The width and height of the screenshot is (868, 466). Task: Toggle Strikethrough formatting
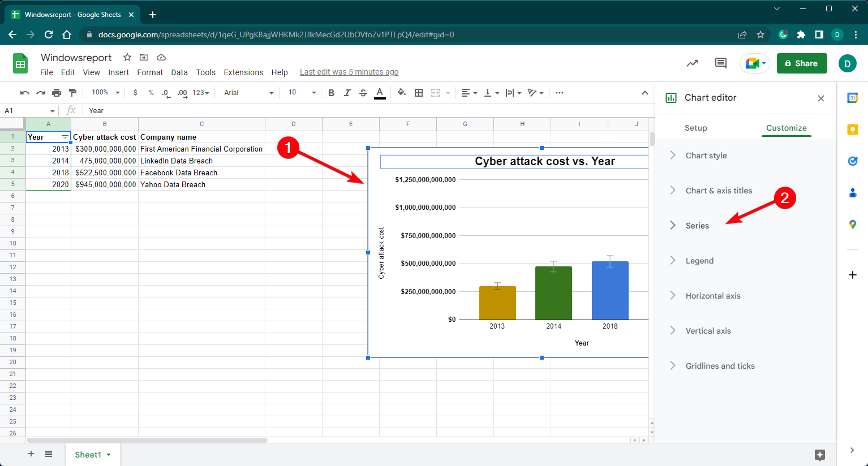(363, 93)
